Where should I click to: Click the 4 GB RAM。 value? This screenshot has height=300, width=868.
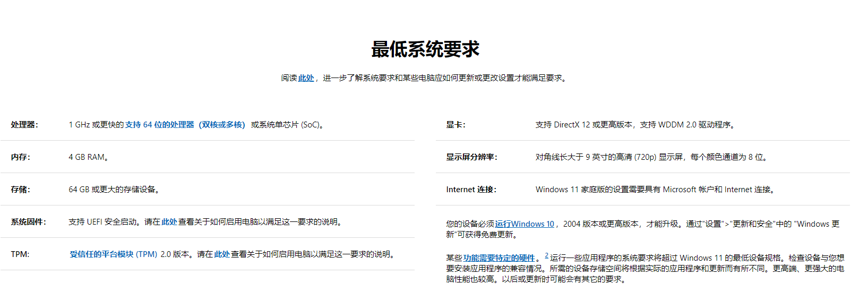(x=89, y=157)
